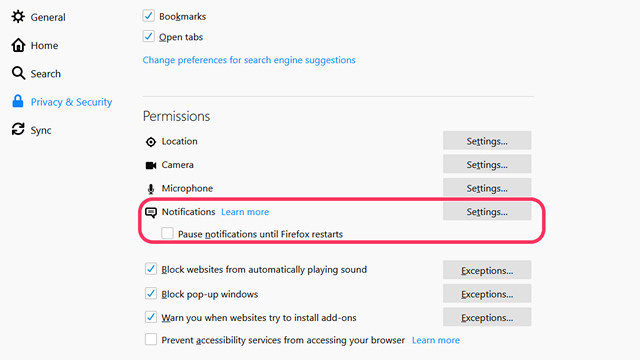Open Exceptions for automatically playing sound

coord(487,270)
